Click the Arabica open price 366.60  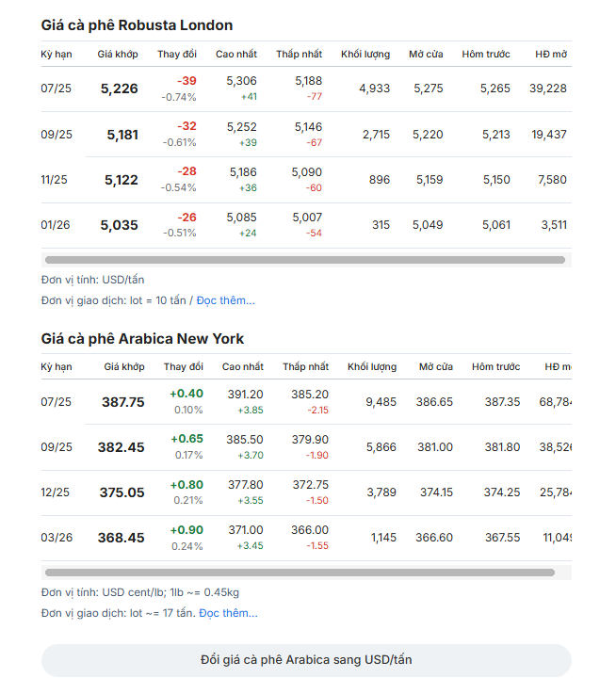[x=434, y=538]
